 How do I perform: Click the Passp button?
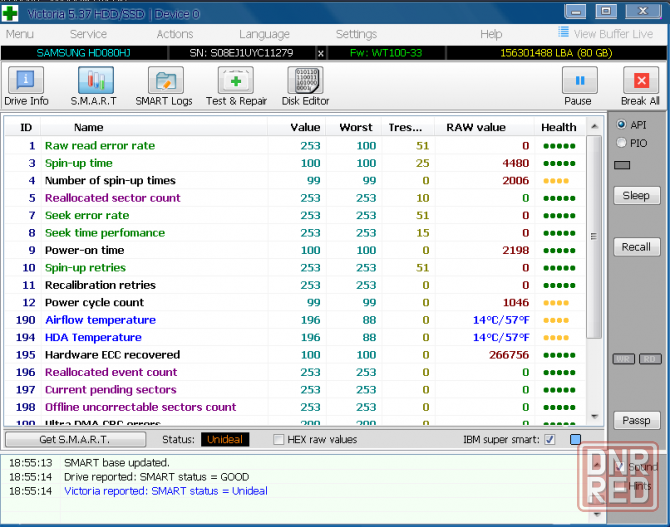coord(636,421)
